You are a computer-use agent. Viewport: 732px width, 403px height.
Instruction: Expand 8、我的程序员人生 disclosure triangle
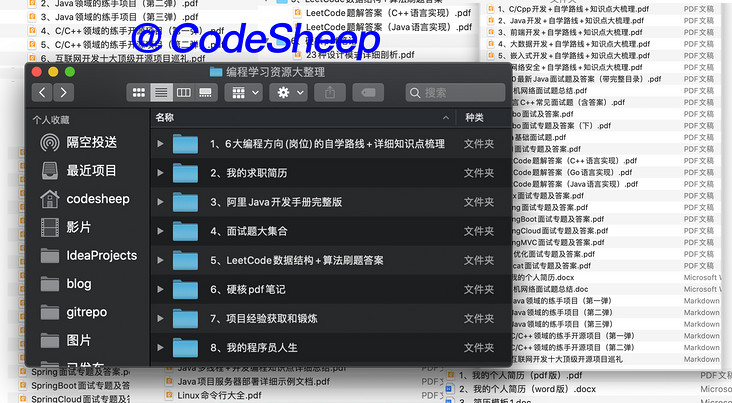[160, 347]
